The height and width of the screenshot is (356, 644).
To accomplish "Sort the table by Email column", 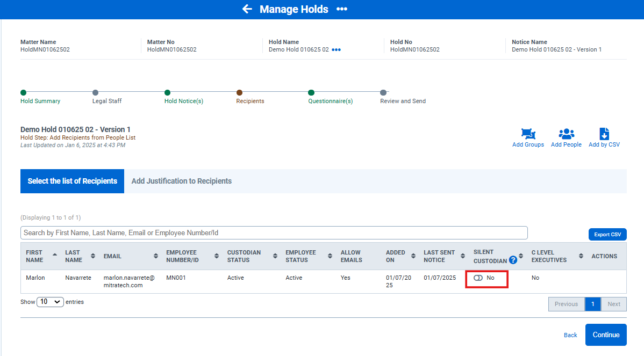I will pyautogui.click(x=156, y=256).
